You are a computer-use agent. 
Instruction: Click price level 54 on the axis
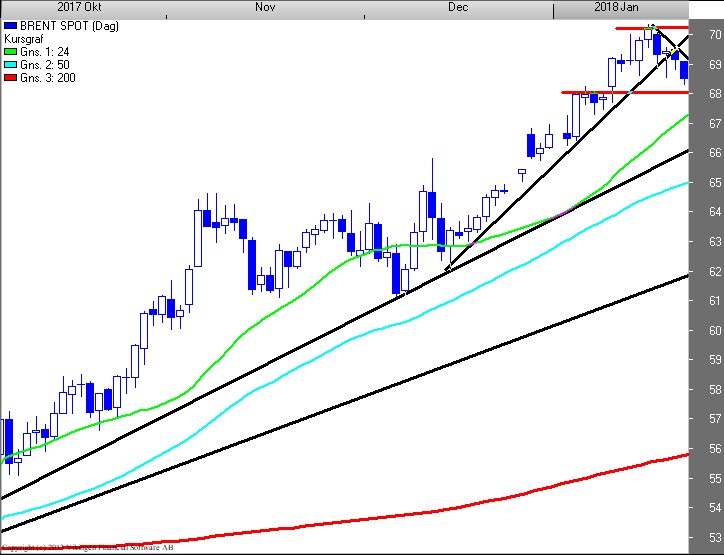[715, 508]
